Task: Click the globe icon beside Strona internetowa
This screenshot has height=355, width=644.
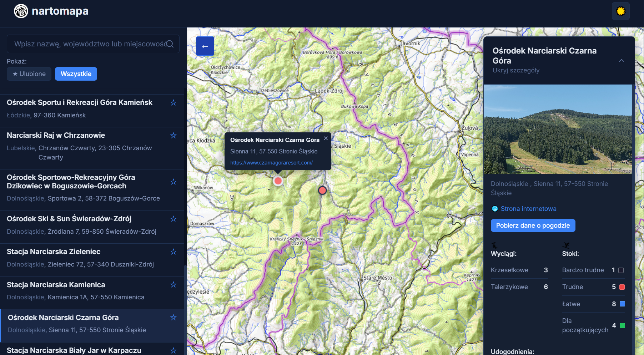Action: coord(495,209)
